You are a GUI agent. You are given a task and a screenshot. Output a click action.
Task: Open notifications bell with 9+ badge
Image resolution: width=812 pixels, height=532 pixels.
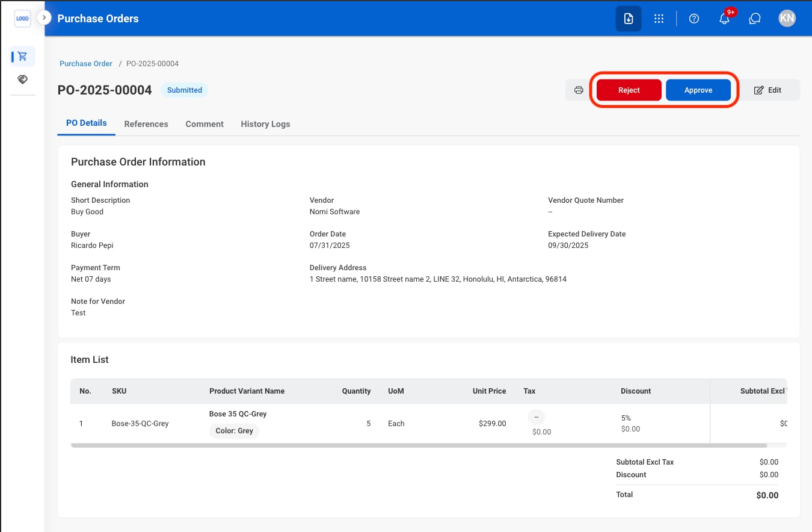(x=725, y=17)
